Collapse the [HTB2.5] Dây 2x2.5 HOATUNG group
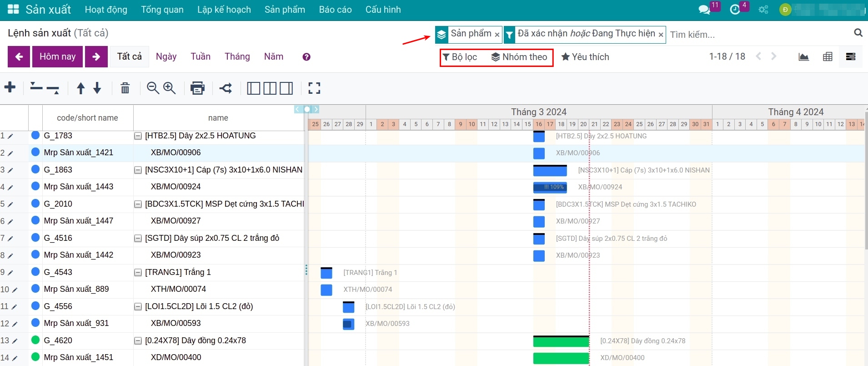The height and width of the screenshot is (366, 868). coord(138,136)
